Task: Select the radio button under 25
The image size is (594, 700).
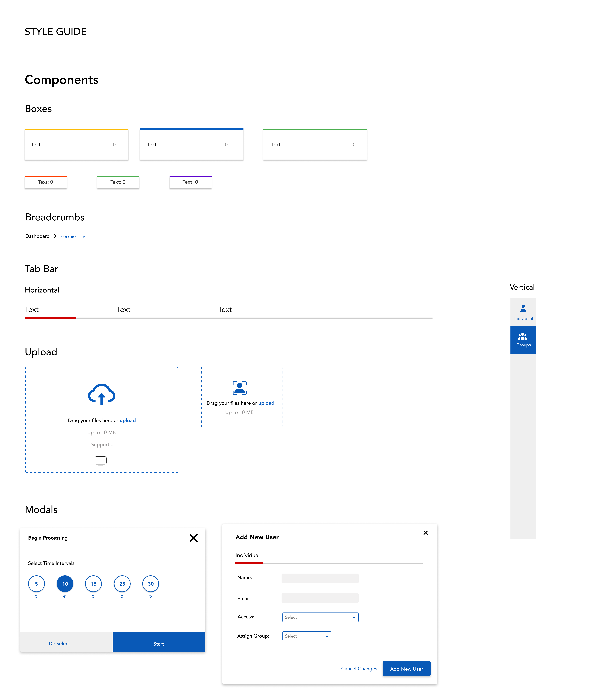Action: (x=122, y=596)
